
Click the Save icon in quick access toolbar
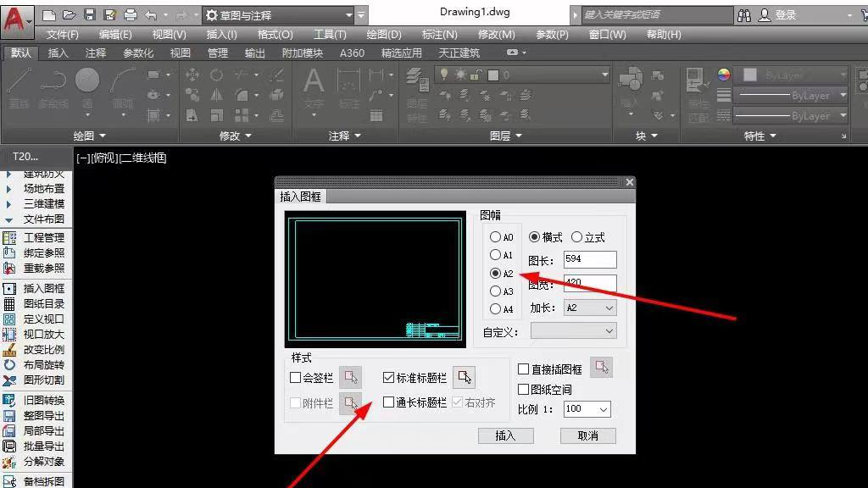[x=91, y=15]
